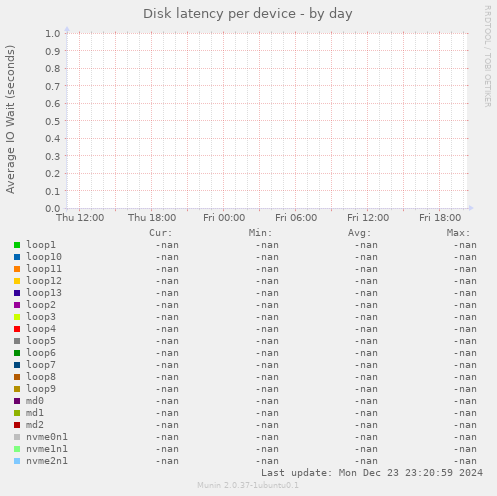Click the nvme1n1 light green swatch
This screenshot has height=496, width=497.
coord(17,449)
